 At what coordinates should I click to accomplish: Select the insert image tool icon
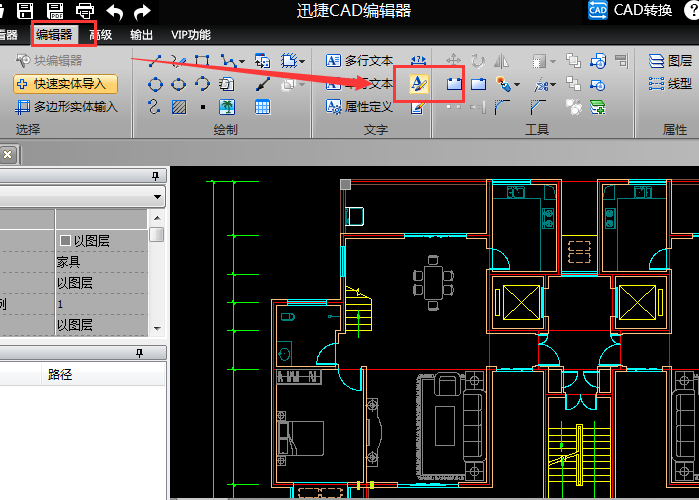227,107
